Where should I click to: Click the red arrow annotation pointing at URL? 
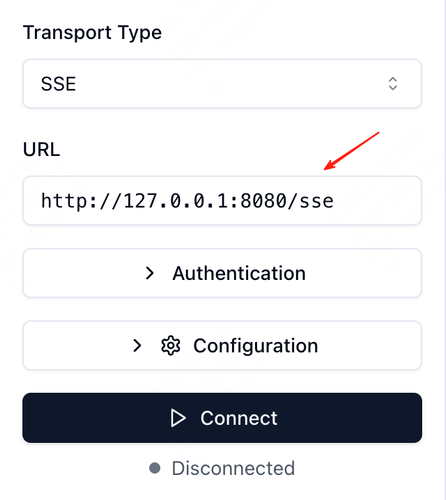coord(352,151)
